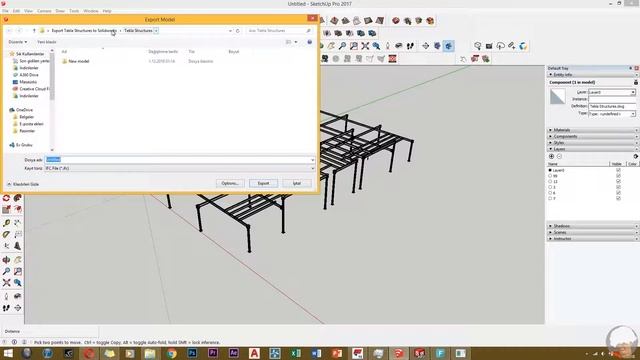This screenshot has height=360, width=640.
Task: Set layer 99 as the active layer
Action: (x=550, y=176)
